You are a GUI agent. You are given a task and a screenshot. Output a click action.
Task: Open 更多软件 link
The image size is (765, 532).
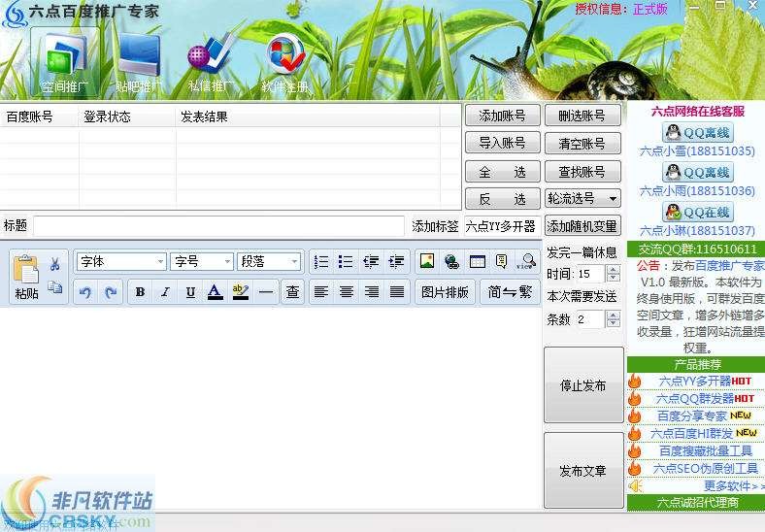coord(733,486)
